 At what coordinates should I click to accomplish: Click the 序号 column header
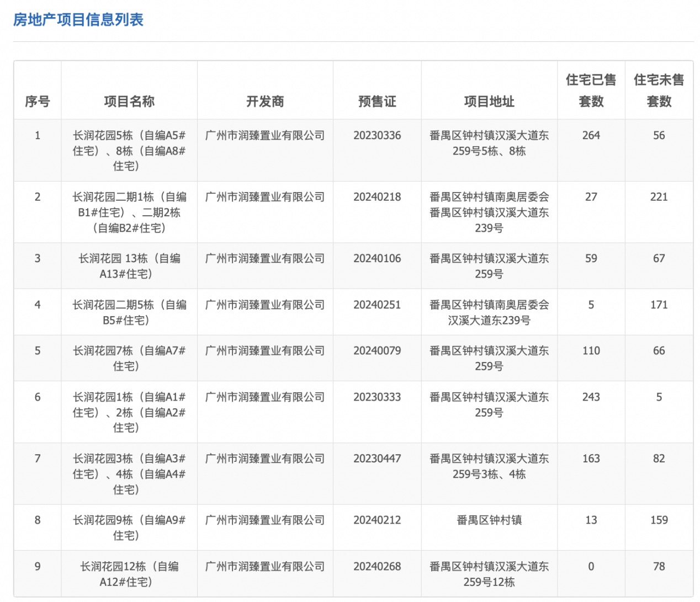pos(38,102)
